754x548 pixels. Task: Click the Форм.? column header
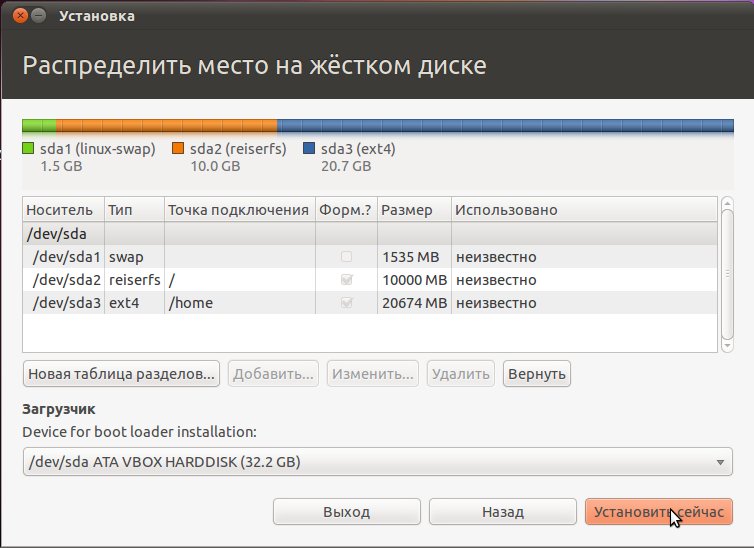click(346, 210)
